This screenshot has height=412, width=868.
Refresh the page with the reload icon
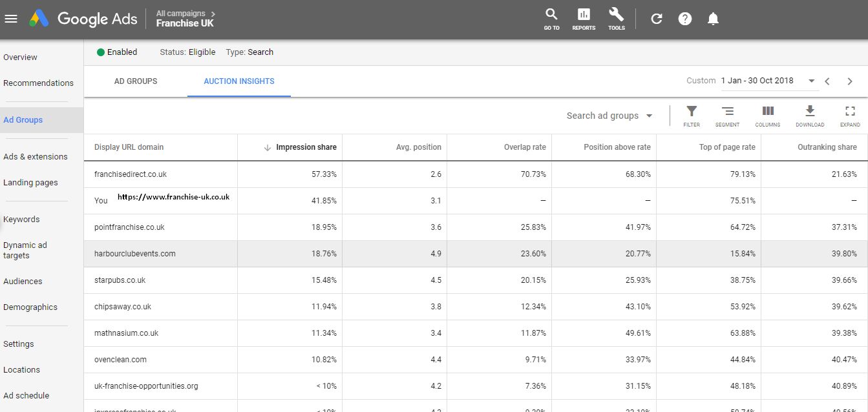click(x=657, y=19)
